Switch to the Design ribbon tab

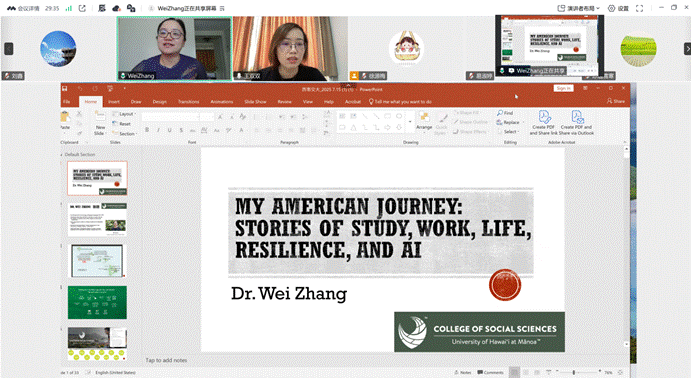tap(160, 102)
